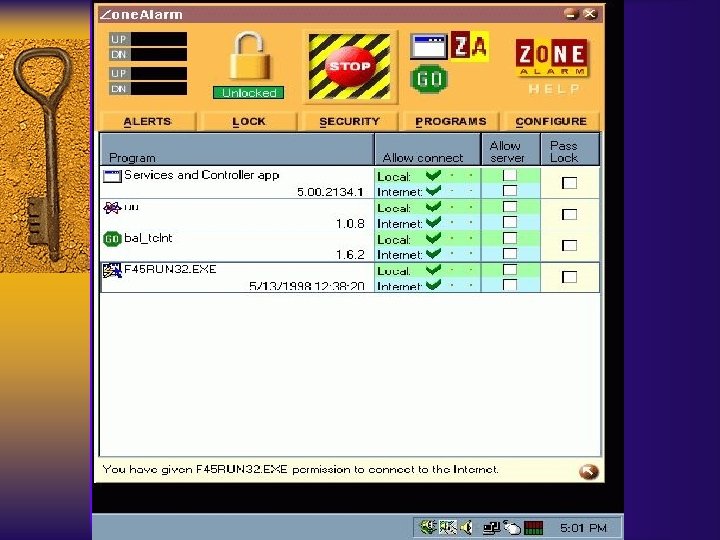This screenshot has width=720, height=540.
Task: Click Local allow checkmark for bal_tclnt
Action: [x=433, y=238]
